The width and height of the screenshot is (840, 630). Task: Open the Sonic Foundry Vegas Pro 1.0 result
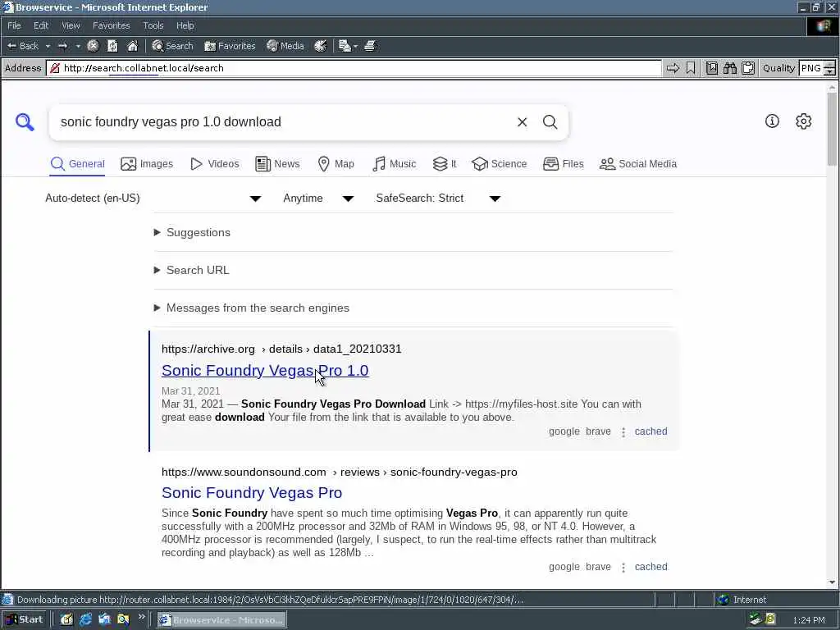(265, 370)
